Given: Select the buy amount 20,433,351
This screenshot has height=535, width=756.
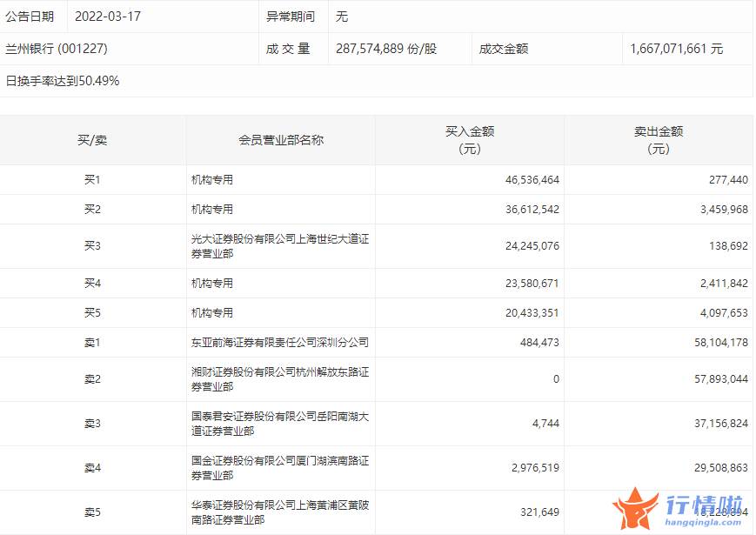Looking at the screenshot, I should pyautogui.click(x=532, y=313).
